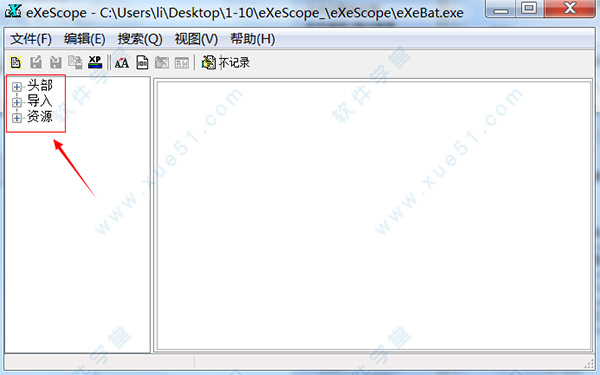Open the 文件(F) menu

point(31,39)
